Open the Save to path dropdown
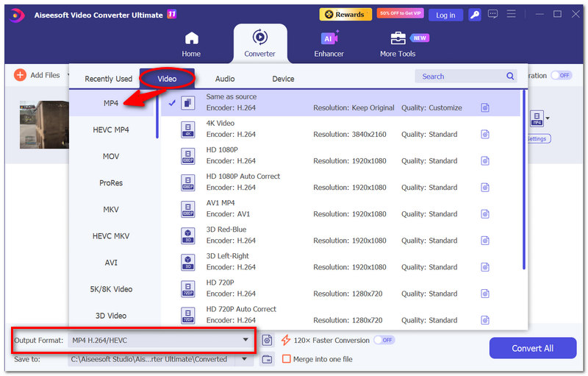 point(244,359)
